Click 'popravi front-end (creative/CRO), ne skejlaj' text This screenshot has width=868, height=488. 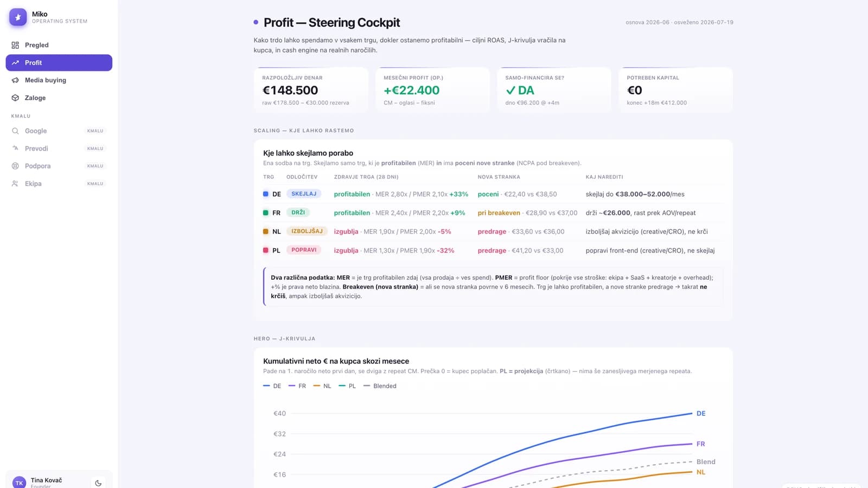click(x=650, y=251)
